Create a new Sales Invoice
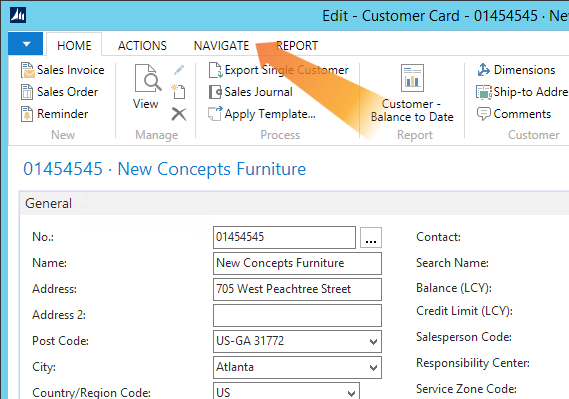The image size is (569, 399). pyautogui.click(x=63, y=70)
